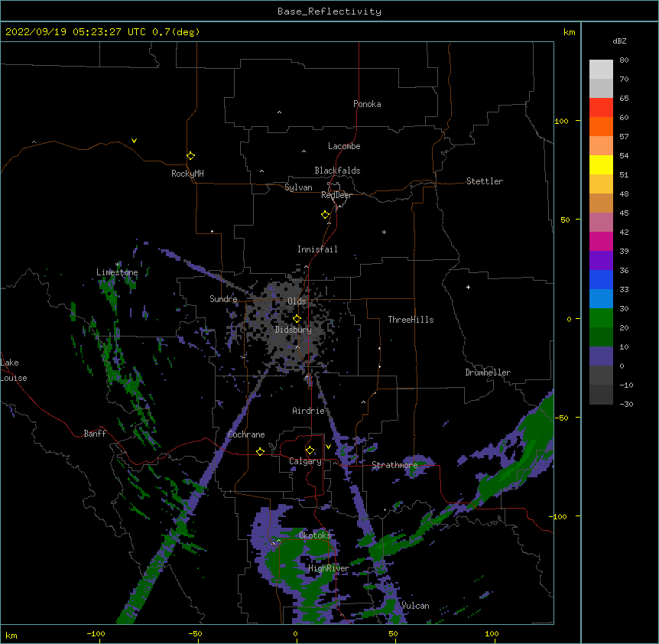Click the yellow diamond marker below Olds

pos(297,319)
